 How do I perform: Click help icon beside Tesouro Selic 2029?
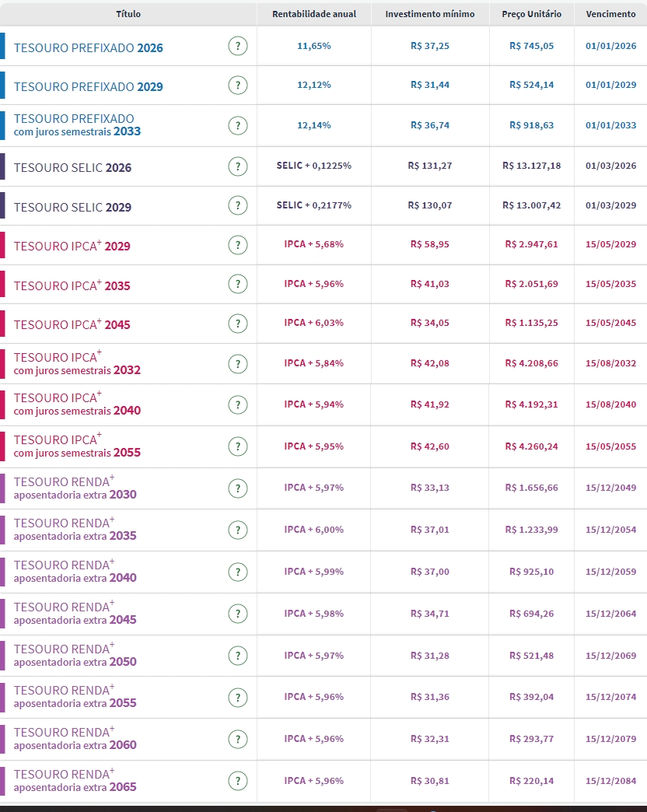[238, 206]
